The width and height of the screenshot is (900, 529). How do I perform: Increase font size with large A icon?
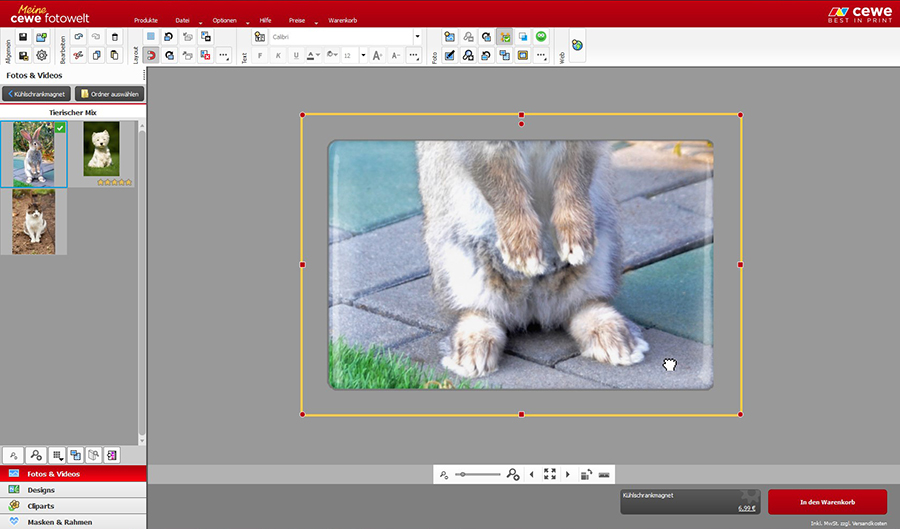[378, 56]
